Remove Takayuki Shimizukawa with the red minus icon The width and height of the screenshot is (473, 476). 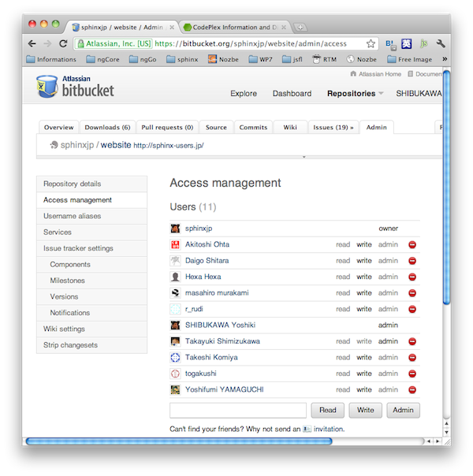coord(412,341)
